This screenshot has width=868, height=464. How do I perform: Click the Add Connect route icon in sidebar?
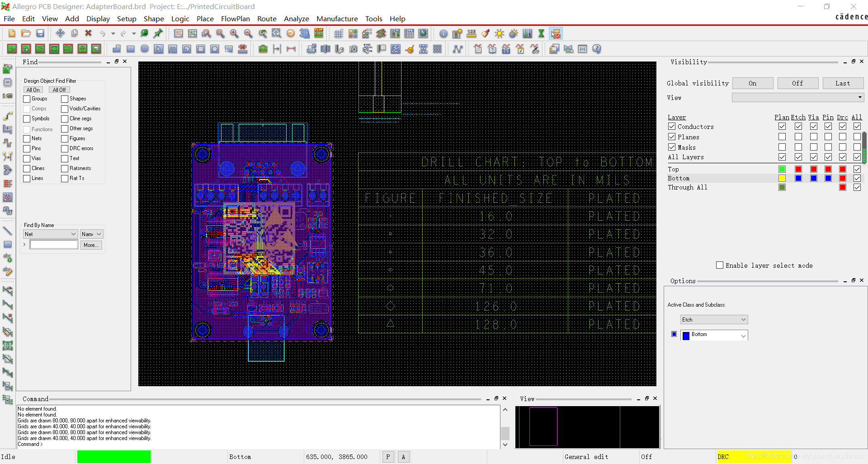[8, 116]
